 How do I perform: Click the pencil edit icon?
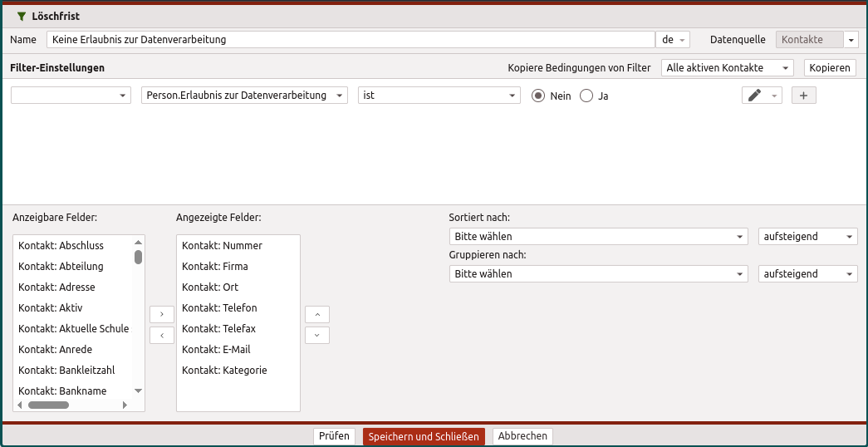tap(755, 96)
